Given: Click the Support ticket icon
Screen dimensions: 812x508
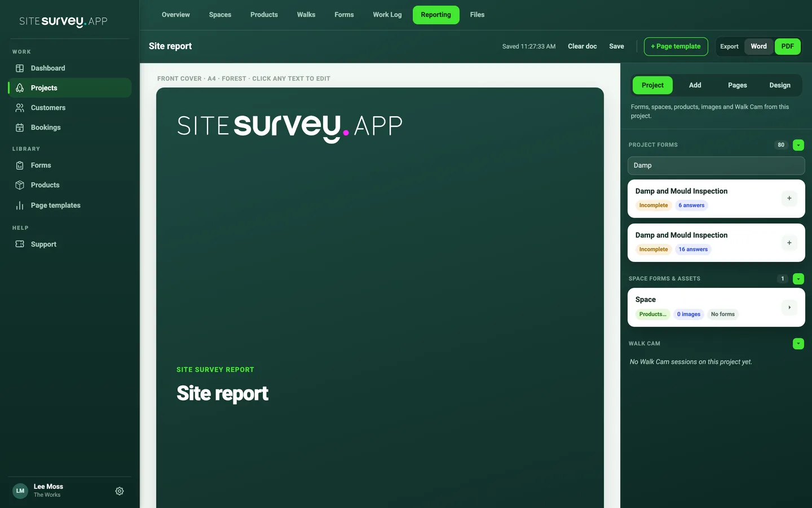Looking at the screenshot, I should point(20,244).
